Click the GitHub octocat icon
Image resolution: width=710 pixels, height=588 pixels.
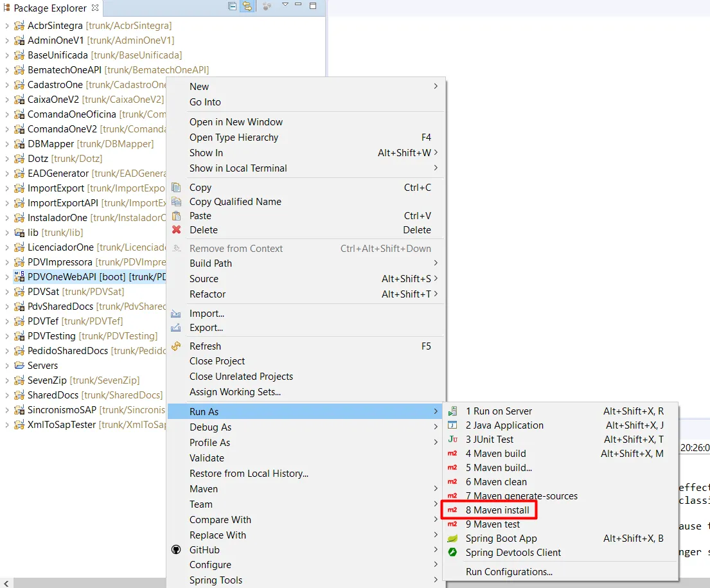(x=176, y=549)
